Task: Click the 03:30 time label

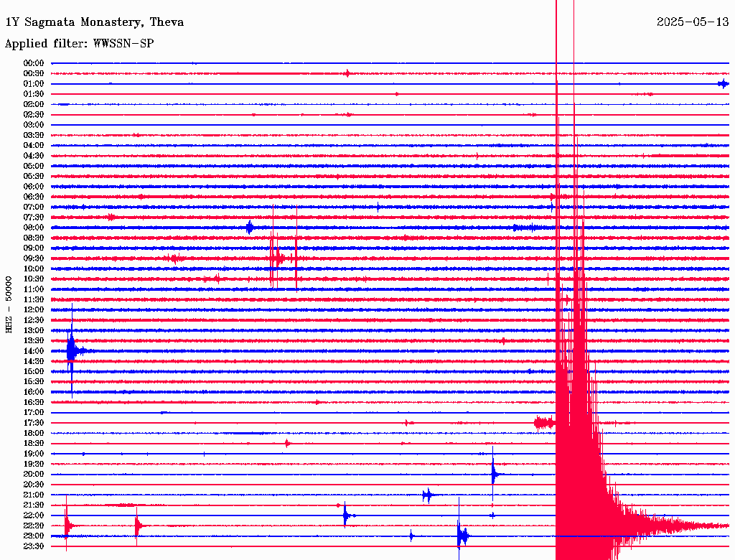Action: tap(34, 135)
